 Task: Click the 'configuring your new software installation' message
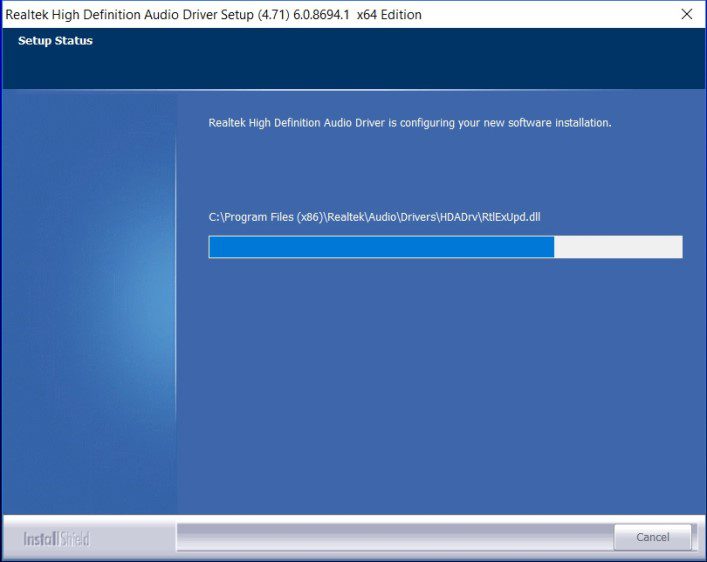(x=410, y=123)
